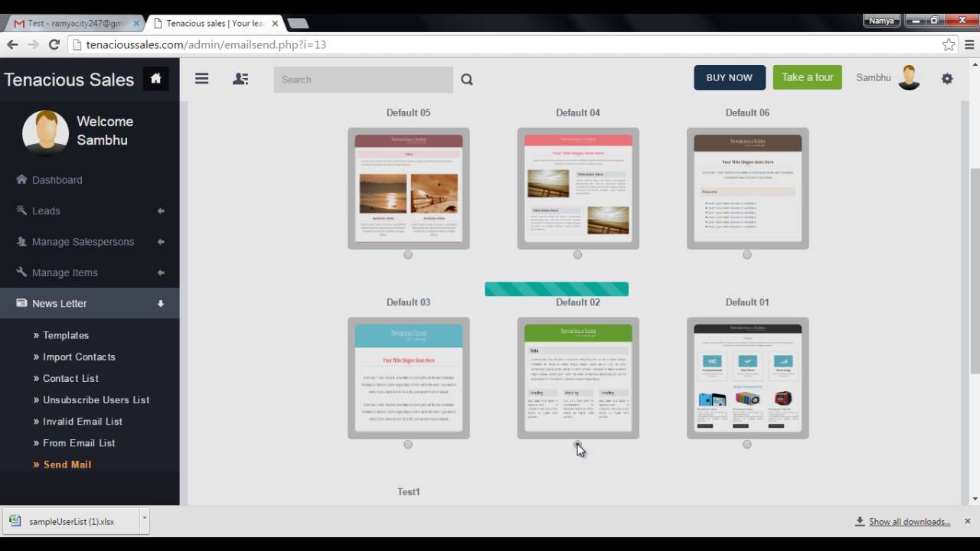Click the striped teal progress bar
The height and width of the screenshot is (551, 980).
click(x=557, y=289)
